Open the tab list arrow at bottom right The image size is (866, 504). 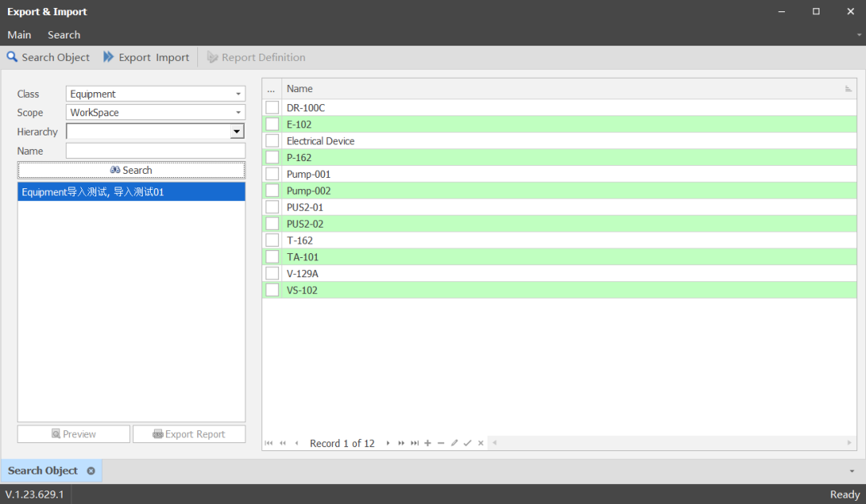coord(852,471)
